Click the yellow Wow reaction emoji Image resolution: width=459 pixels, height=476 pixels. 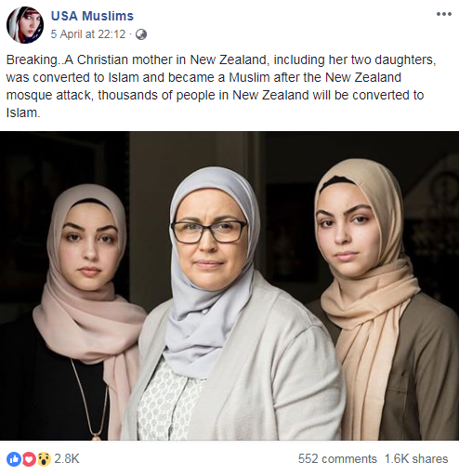pos(44,459)
